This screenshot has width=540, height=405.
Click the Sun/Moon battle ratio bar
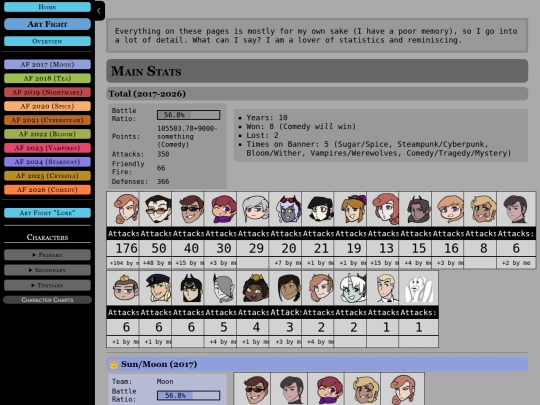(x=188, y=395)
